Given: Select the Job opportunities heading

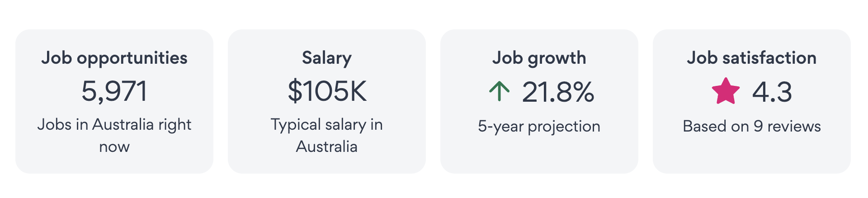Looking at the screenshot, I should pos(114,58).
